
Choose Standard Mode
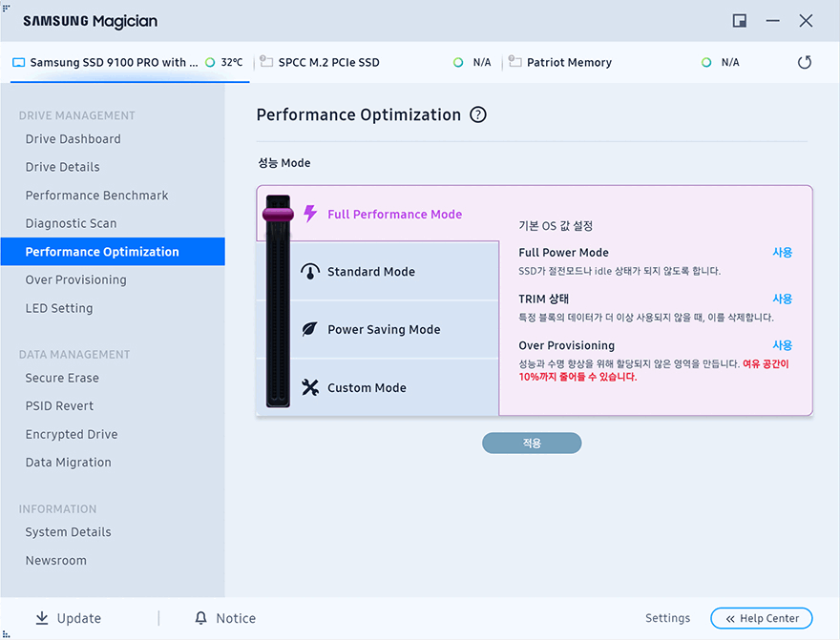[370, 271]
